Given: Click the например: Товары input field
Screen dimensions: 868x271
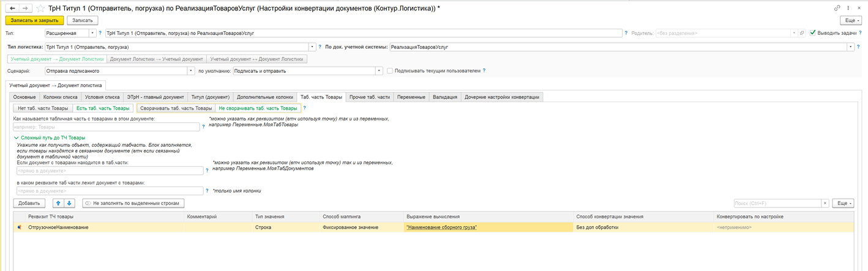Looking at the screenshot, I should pos(107,127).
